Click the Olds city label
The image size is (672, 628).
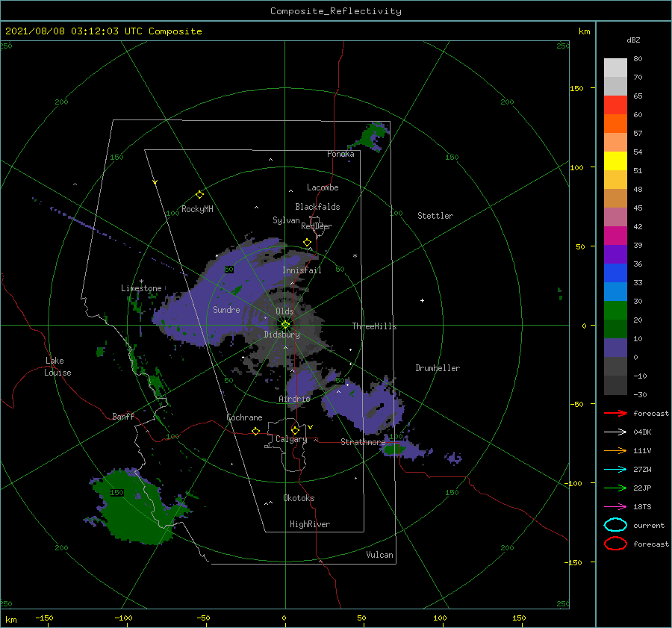(x=284, y=311)
